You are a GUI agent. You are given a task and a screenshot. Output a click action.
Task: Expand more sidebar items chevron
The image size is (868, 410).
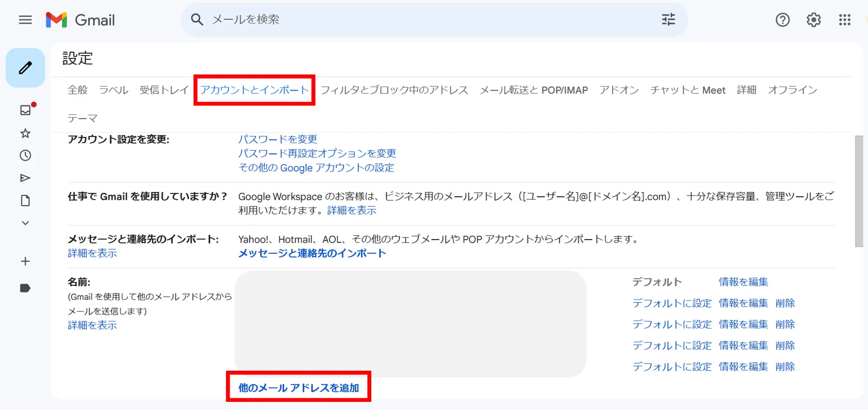pyautogui.click(x=25, y=223)
